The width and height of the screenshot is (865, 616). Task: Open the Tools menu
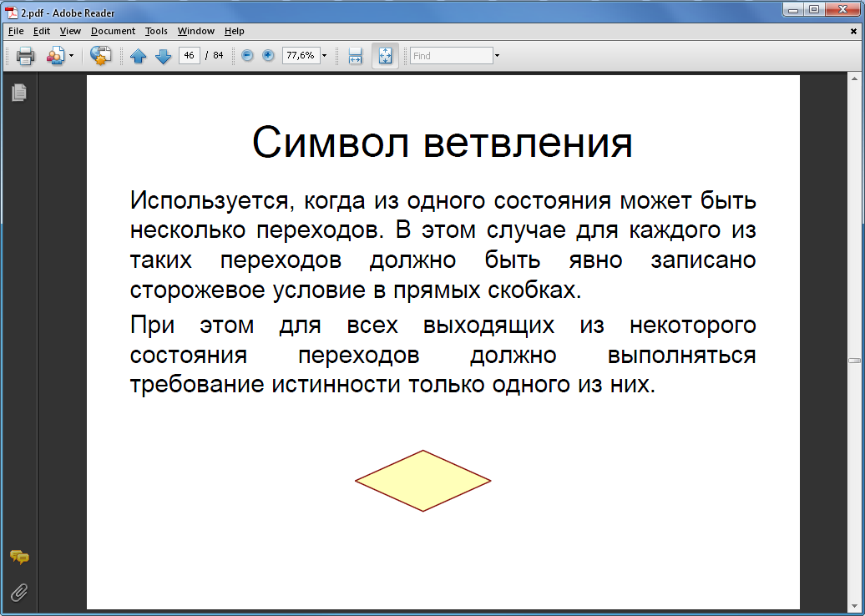[x=156, y=31]
